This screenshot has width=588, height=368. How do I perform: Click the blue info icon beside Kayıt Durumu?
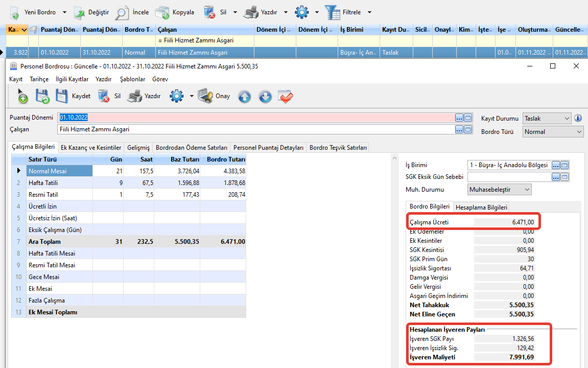click(578, 118)
